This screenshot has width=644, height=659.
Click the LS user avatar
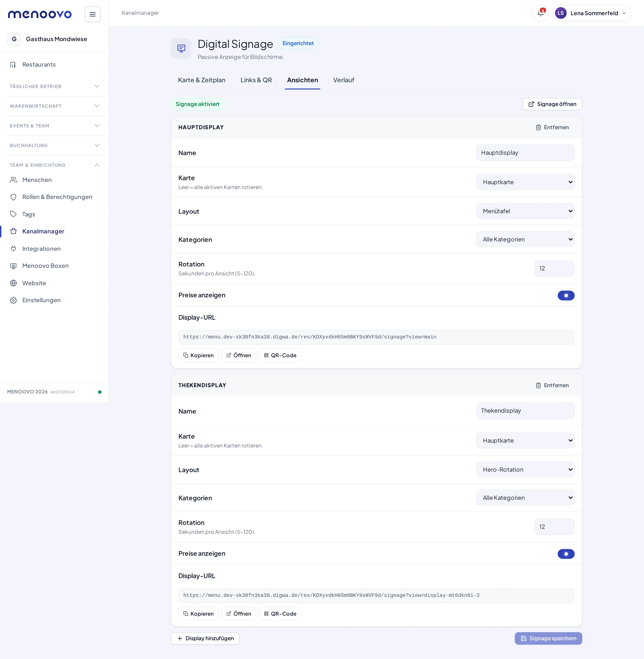[x=560, y=13]
